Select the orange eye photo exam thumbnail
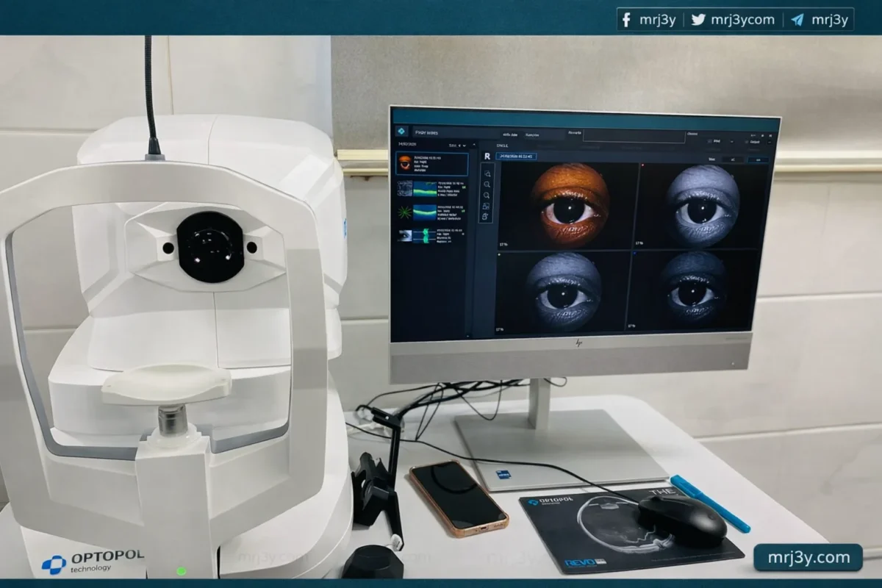This screenshot has height=588, width=882. tap(404, 163)
